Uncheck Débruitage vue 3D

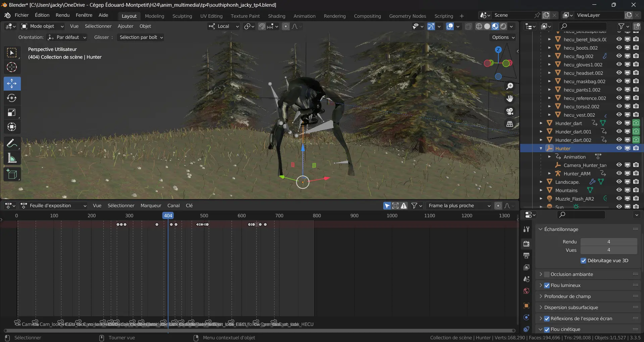point(584,261)
